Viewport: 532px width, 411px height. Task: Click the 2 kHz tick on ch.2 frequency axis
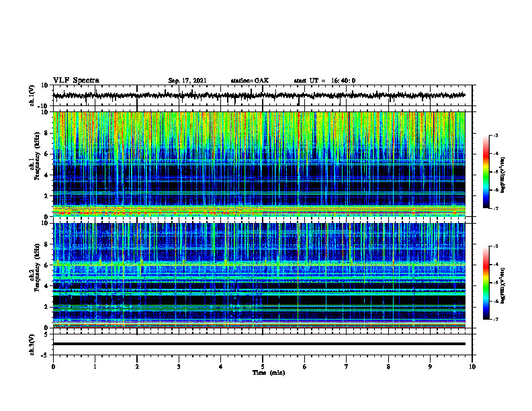point(47,307)
